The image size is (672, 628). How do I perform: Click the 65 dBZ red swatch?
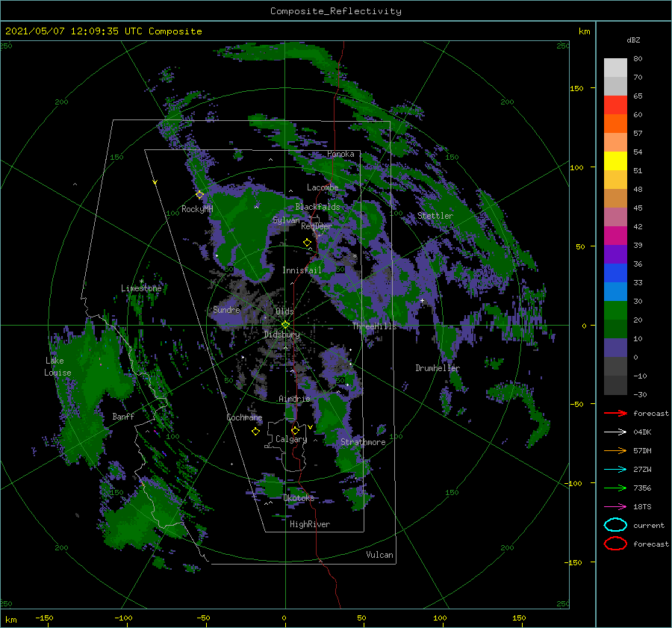coord(615,105)
